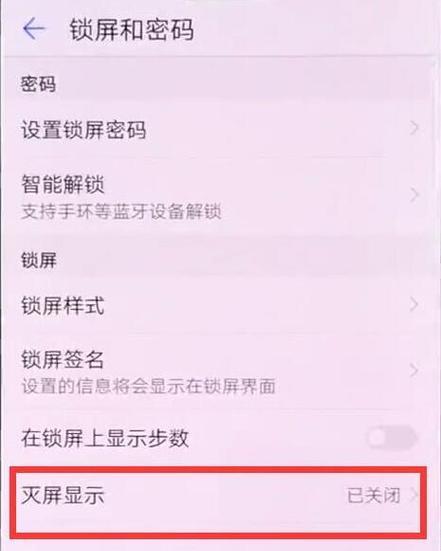Tap chevron next to 锁屏样式
Viewport: 441px width, 551px height.
414,304
